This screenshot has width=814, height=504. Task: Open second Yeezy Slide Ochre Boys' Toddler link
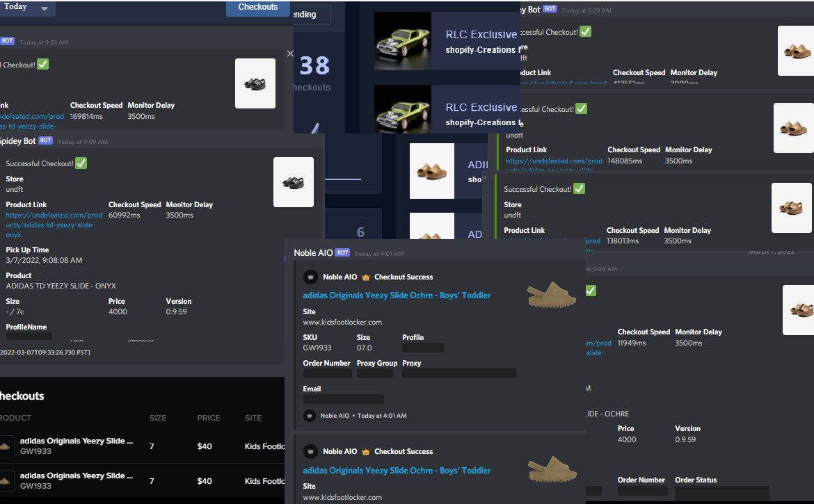[397, 471]
